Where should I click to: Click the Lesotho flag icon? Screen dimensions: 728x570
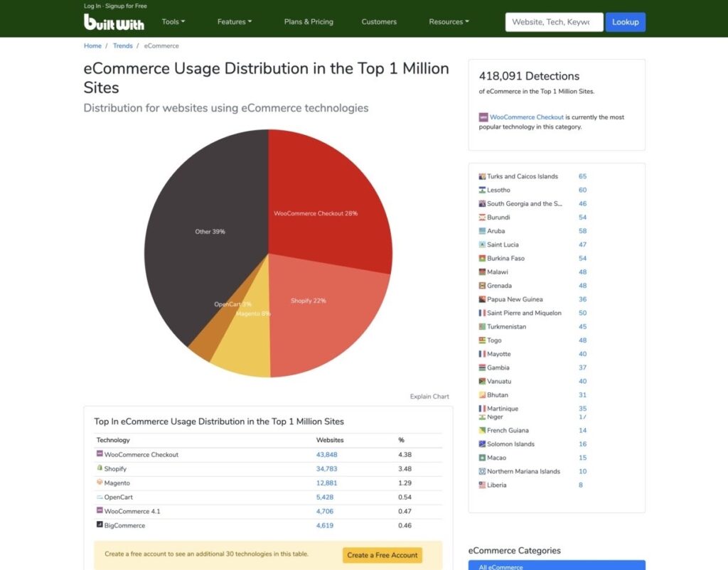pyautogui.click(x=483, y=190)
